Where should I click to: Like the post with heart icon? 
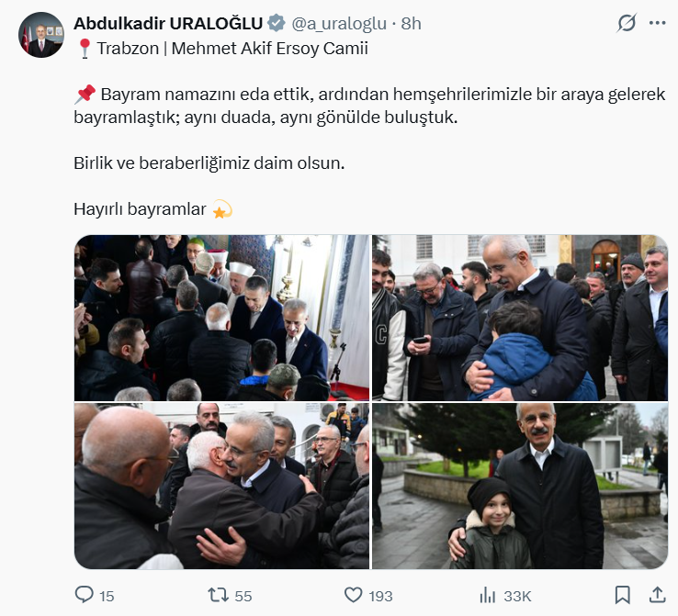[353, 595]
